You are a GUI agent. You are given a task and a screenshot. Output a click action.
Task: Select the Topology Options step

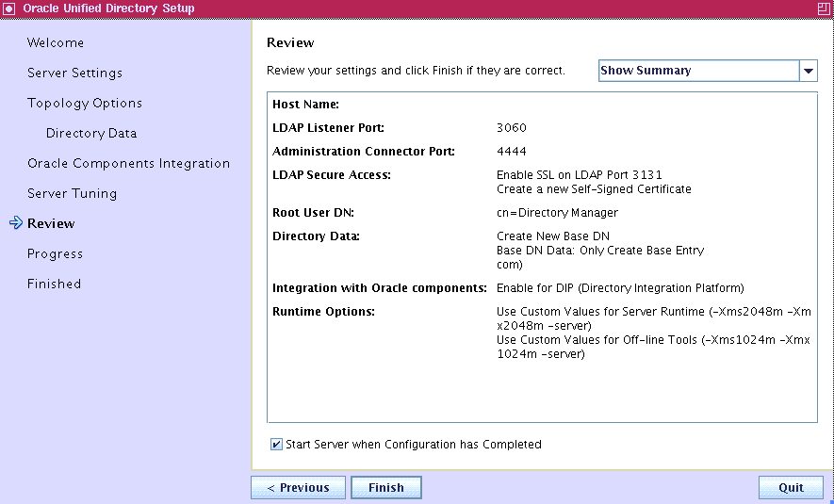point(85,103)
